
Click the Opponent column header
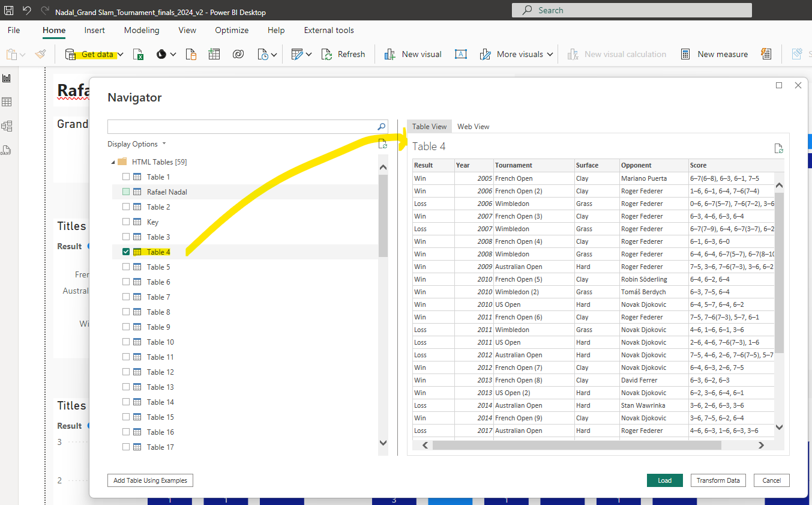click(654, 165)
